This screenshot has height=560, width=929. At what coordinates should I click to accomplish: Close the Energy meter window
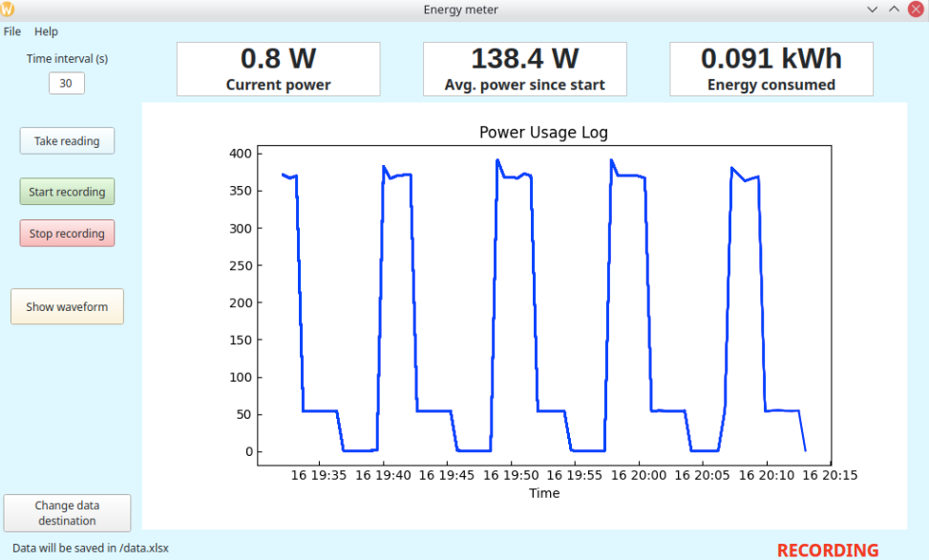(916, 10)
